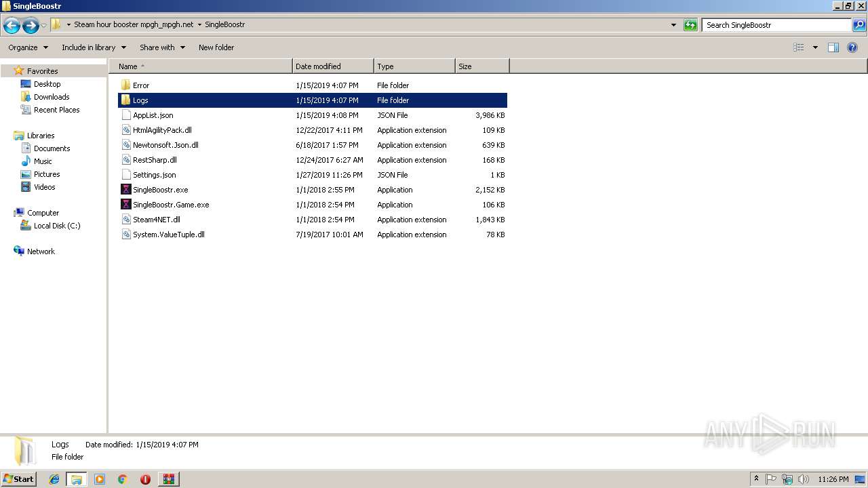Select the Settings.json file icon
Screen dimensions: 868x488
click(126, 175)
